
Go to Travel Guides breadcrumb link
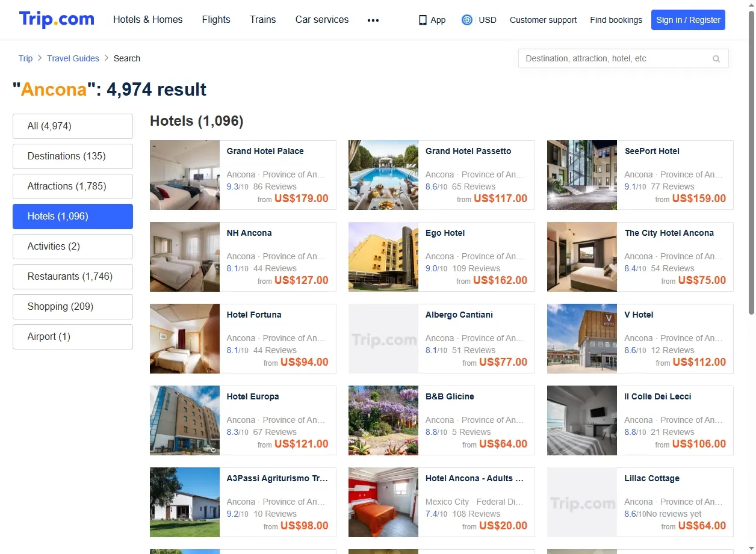coord(73,58)
